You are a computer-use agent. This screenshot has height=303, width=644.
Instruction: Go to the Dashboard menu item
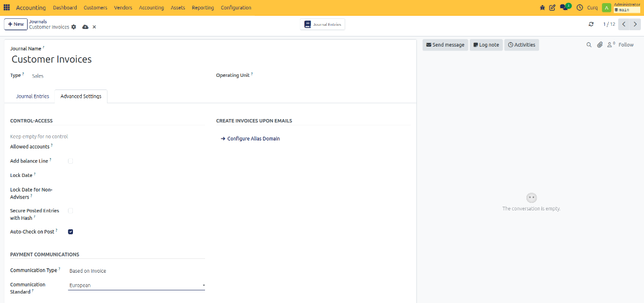tap(65, 8)
